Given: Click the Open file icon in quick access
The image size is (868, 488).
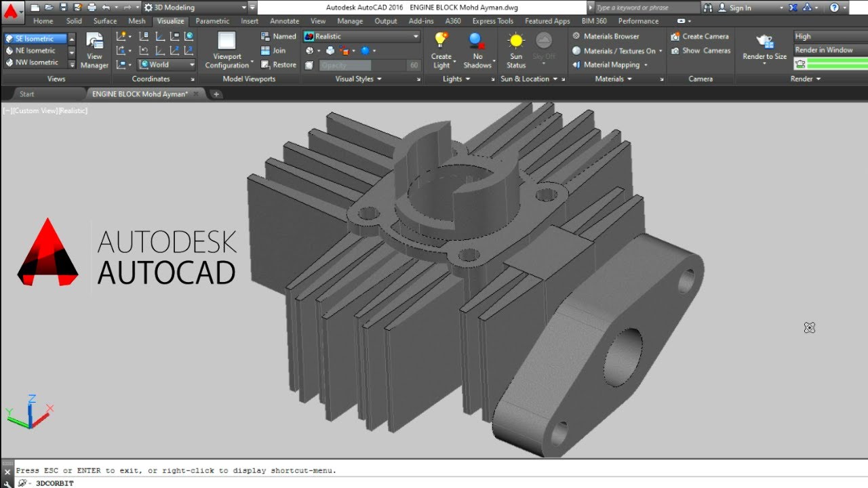Looking at the screenshot, I should [x=49, y=7].
